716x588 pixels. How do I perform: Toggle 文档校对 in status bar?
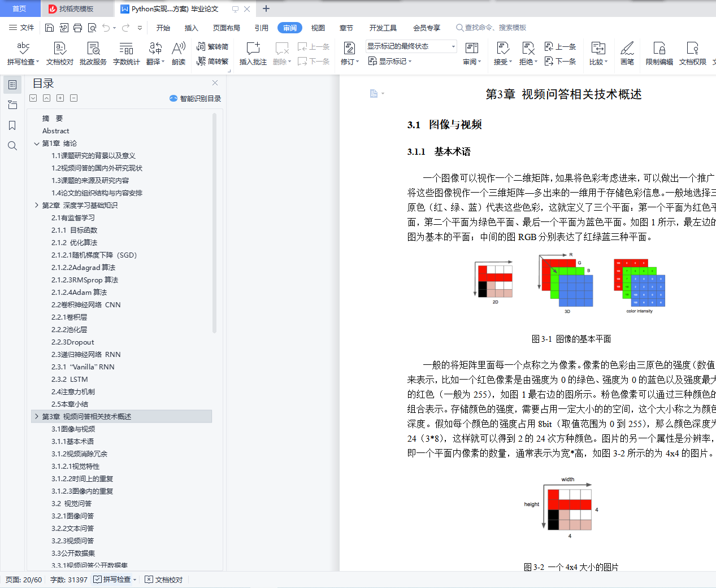click(x=164, y=580)
